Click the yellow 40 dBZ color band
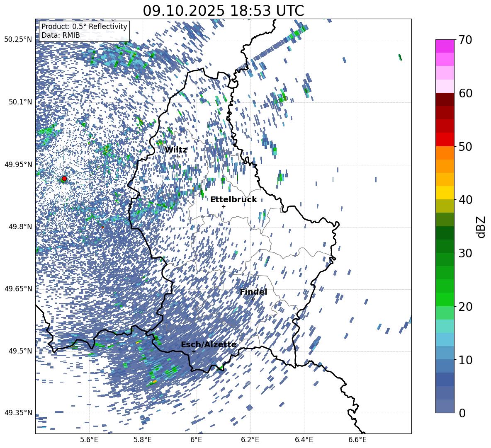491x448 pixels. [445, 193]
